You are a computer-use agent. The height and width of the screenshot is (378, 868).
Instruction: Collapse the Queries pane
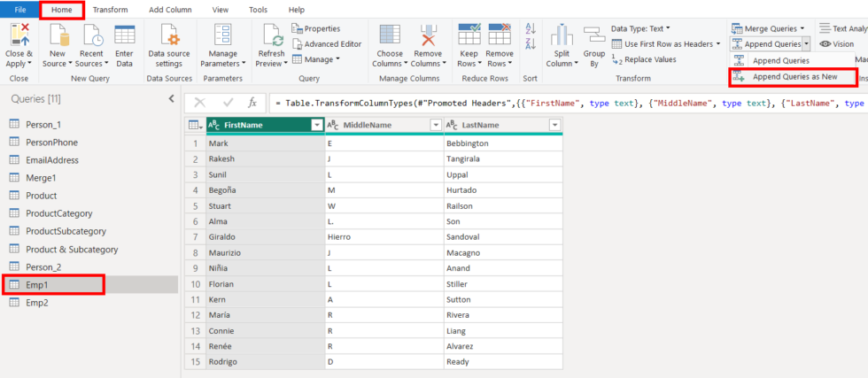[x=171, y=99]
